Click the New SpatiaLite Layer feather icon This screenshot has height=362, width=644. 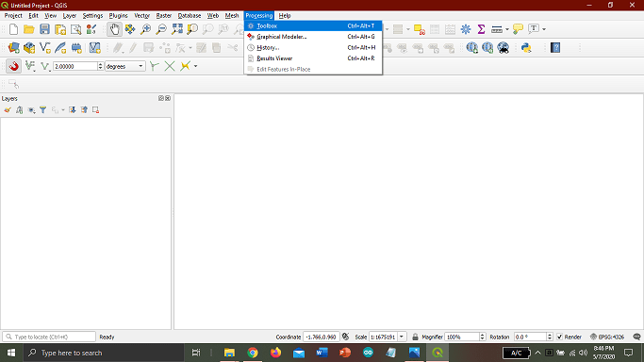pos(60,48)
